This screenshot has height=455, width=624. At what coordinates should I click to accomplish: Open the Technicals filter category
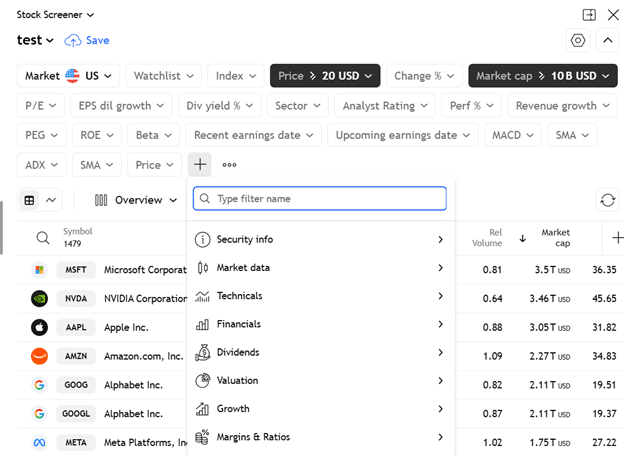coord(319,296)
